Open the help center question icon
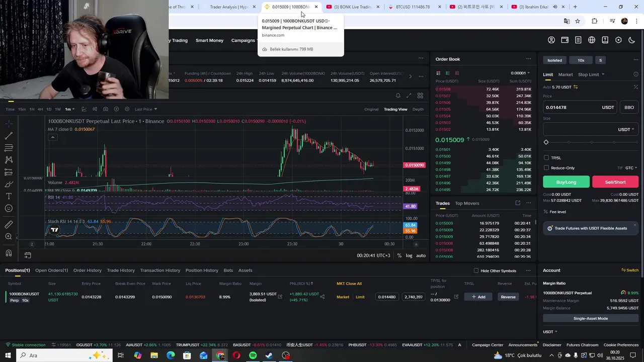644x362 pixels. point(605,40)
